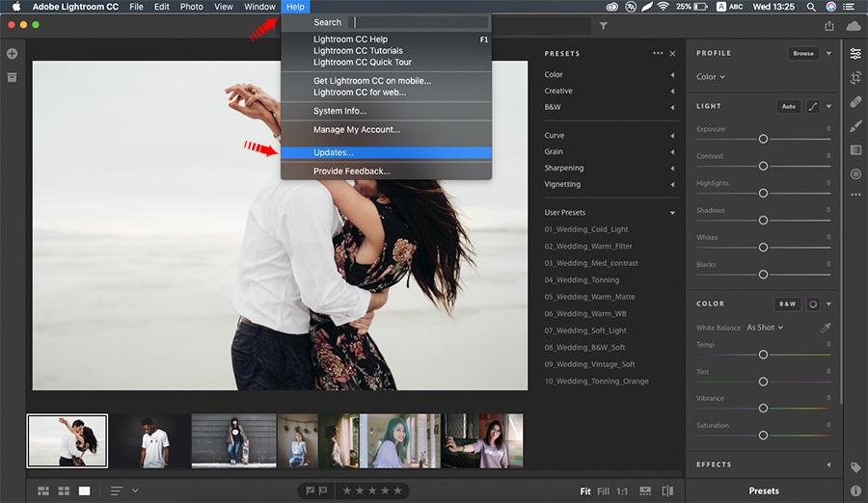Activate the Linear Gradient tool
Viewport: 868px width, 503px height.
click(x=855, y=149)
